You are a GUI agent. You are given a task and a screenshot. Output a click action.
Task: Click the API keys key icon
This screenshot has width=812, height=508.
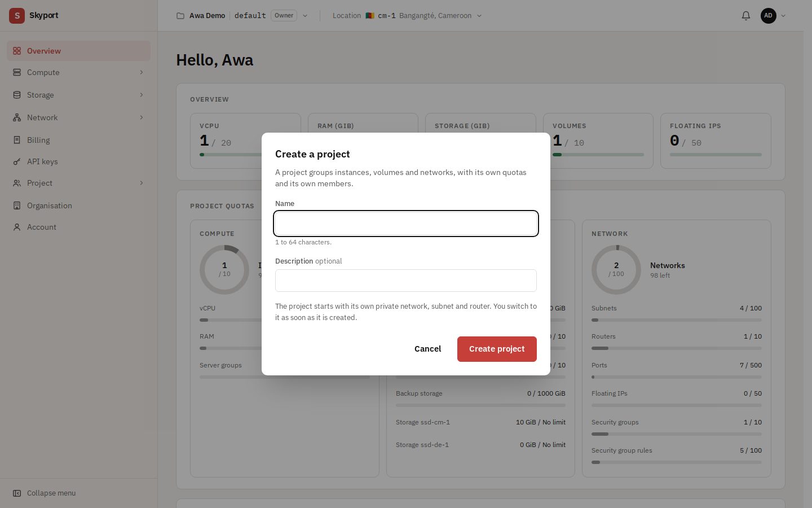pyautogui.click(x=17, y=161)
